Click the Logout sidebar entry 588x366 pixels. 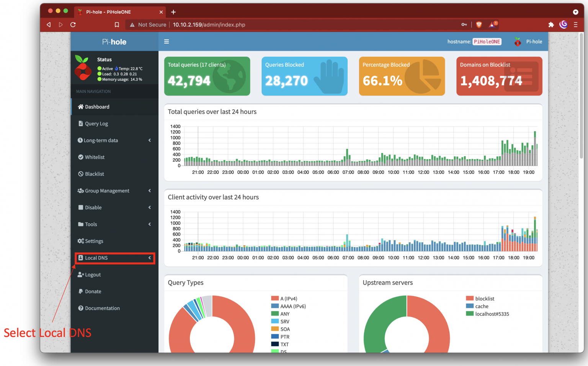tap(92, 275)
